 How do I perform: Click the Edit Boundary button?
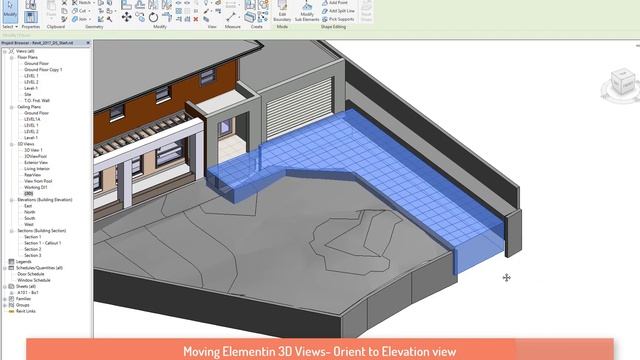pyautogui.click(x=282, y=11)
